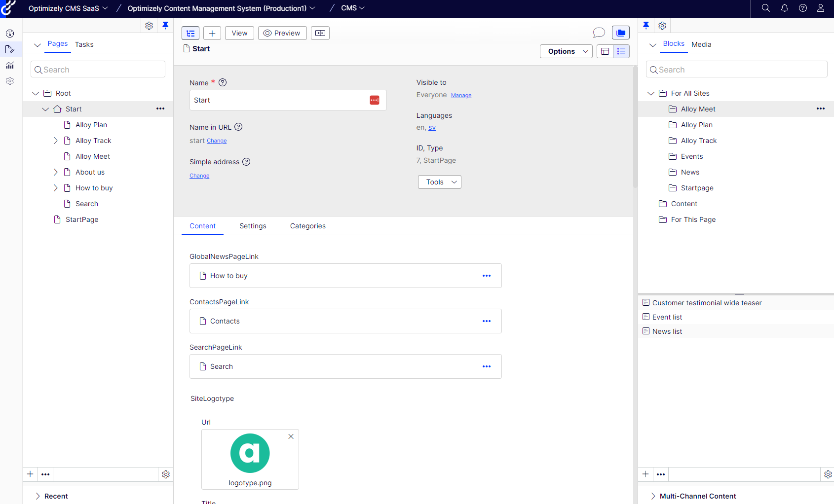Open options menu for Start page row
834x504 pixels.
[160, 108]
